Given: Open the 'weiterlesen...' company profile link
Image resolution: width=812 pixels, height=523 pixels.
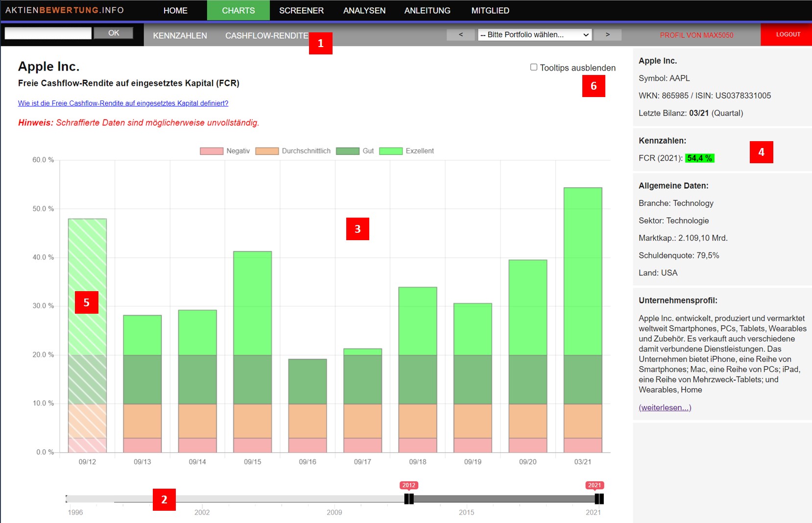Looking at the screenshot, I should point(665,407).
